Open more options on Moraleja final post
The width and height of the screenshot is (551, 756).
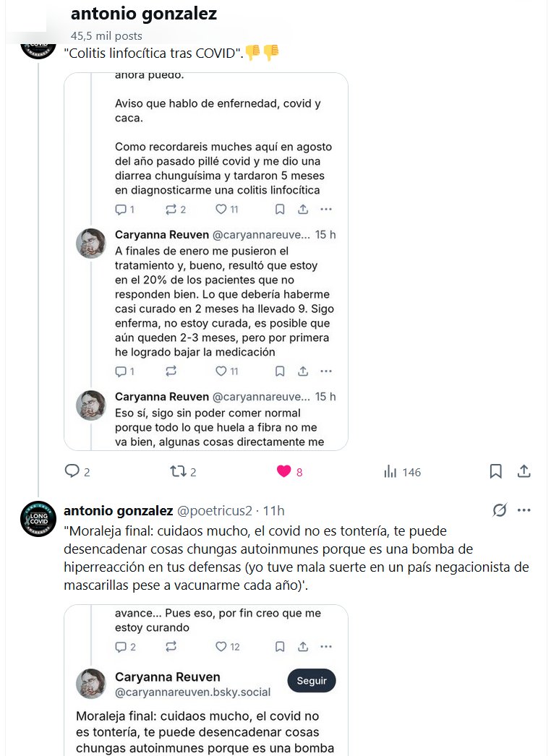click(x=524, y=510)
